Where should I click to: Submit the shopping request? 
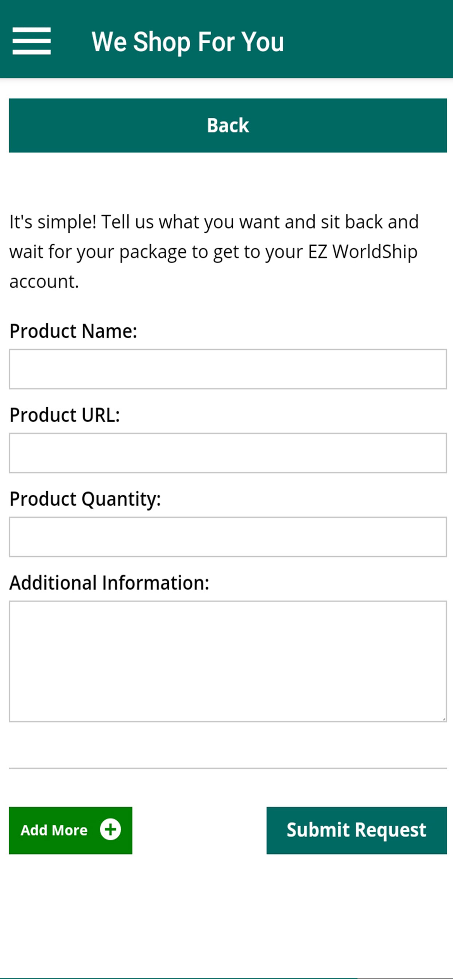point(356,830)
